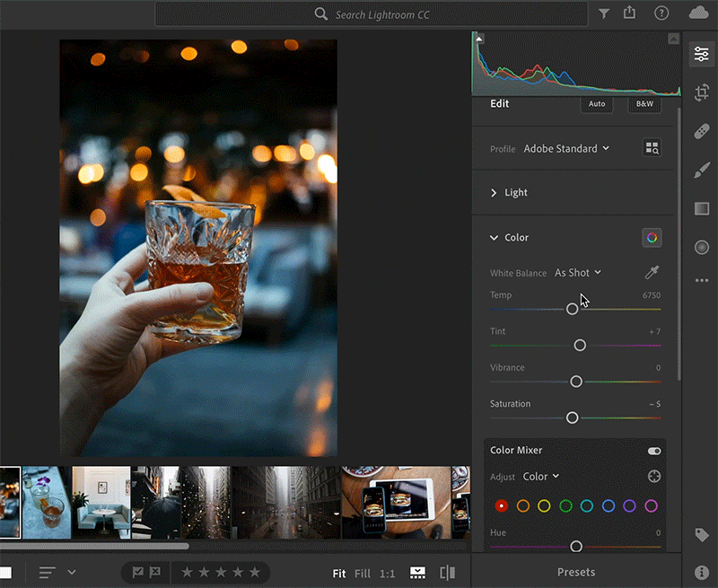
Task: Click the share export icon
Action: point(629,13)
